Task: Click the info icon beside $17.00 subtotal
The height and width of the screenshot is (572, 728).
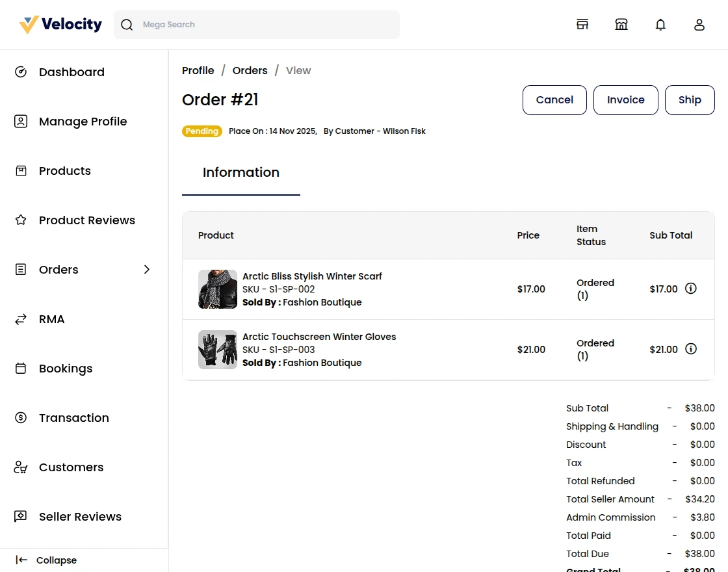Action: [x=691, y=289]
